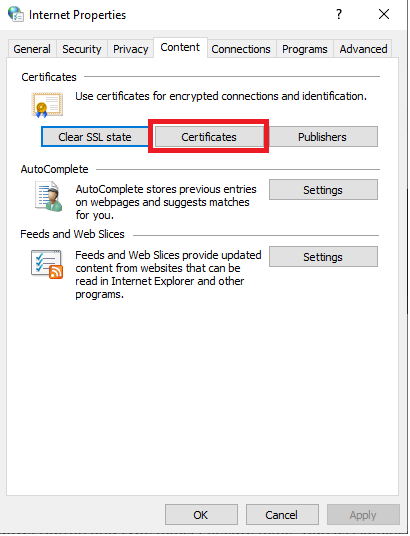Image resolution: width=410 pixels, height=536 pixels.
Task: Click the Cancel button
Action: (x=282, y=515)
